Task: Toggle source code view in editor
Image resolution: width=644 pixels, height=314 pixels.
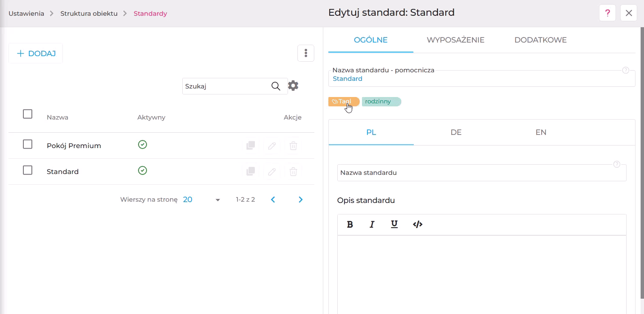Action: pyautogui.click(x=418, y=225)
